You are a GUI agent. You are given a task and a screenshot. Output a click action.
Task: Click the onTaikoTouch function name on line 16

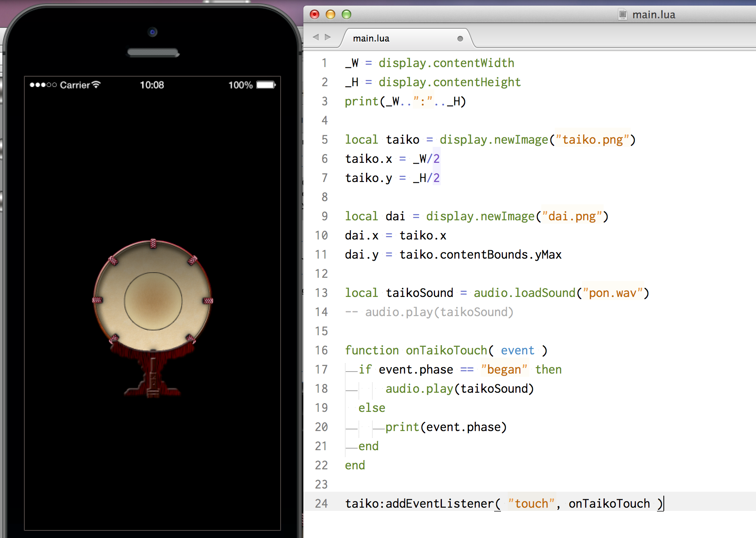tap(446, 350)
